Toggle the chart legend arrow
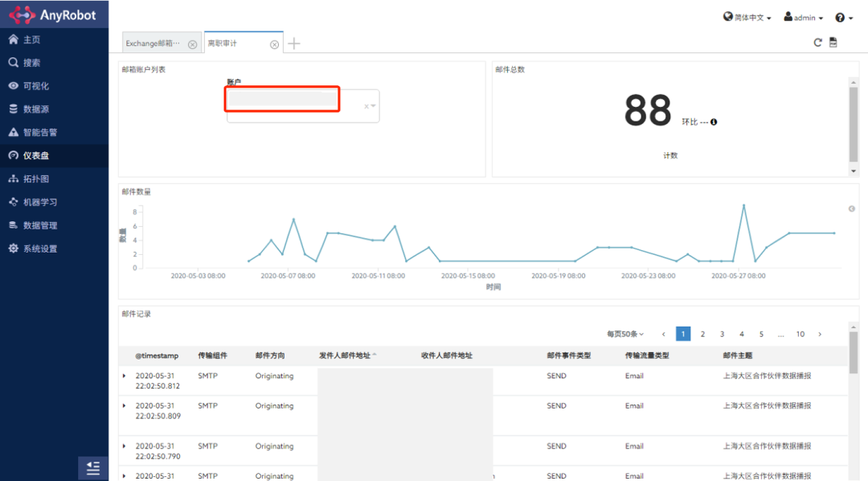868x481 pixels. pyautogui.click(x=851, y=209)
